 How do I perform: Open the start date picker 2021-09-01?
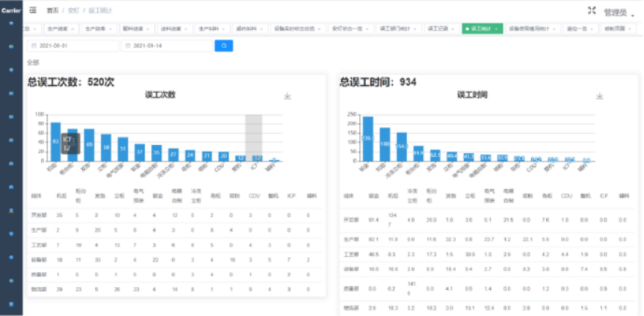[x=73, y=46]
